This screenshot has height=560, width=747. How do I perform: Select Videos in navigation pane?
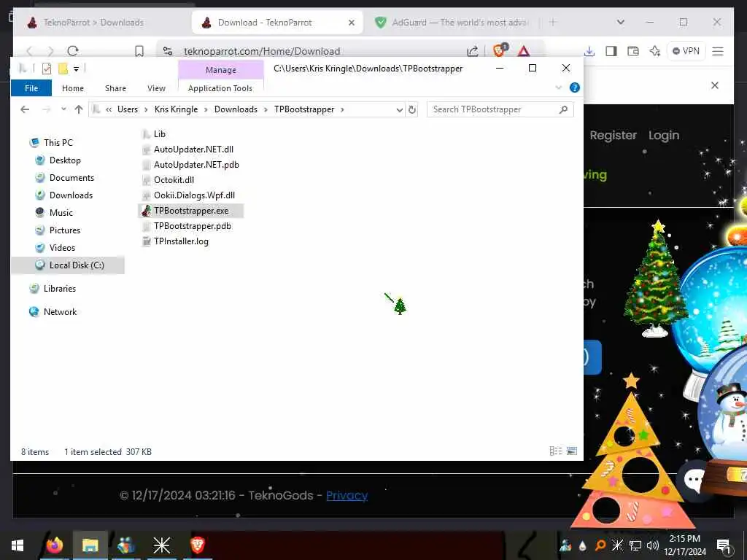[62, 248]
